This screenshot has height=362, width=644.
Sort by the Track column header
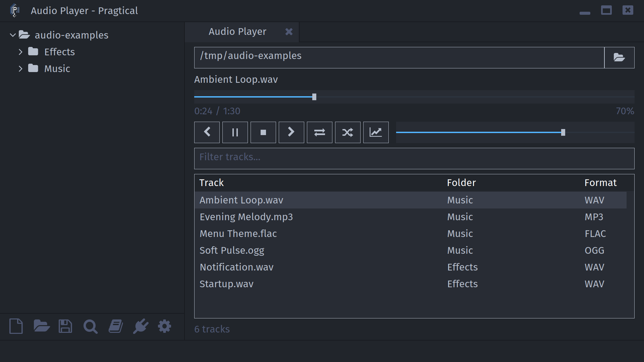[211, 183]
